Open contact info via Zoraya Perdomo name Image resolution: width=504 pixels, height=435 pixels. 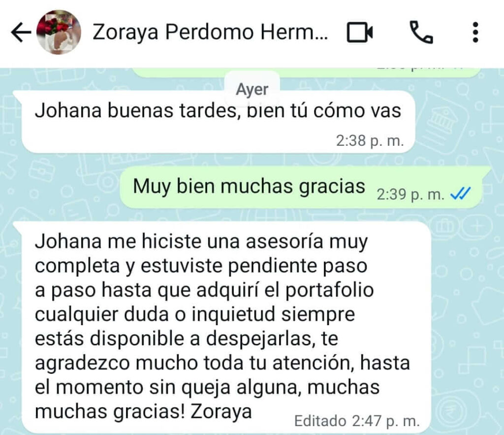pos(210,32)
